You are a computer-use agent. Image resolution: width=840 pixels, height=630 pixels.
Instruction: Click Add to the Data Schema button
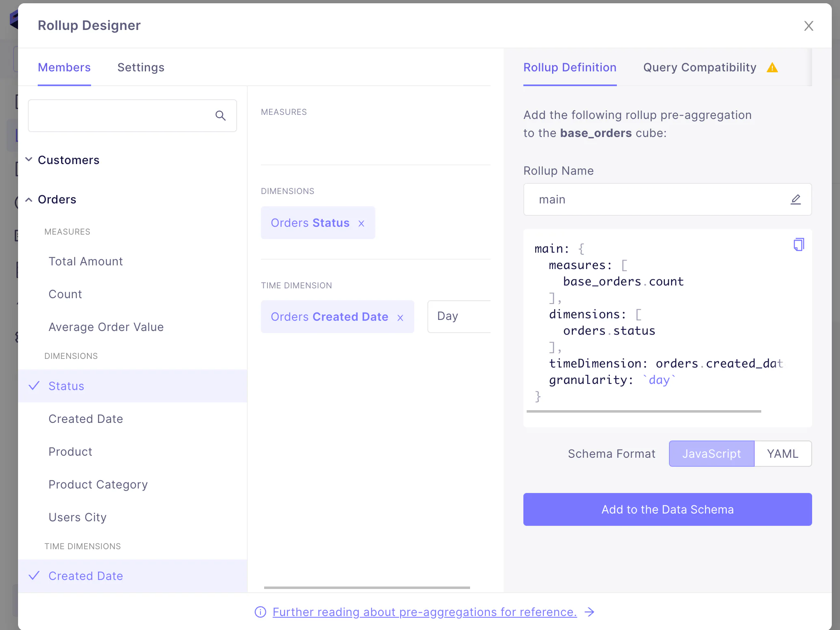point(667,509)
